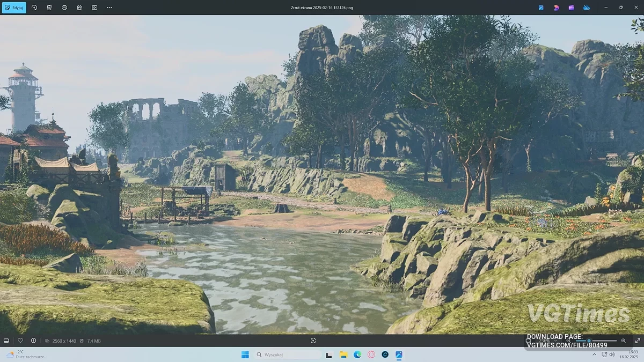Show file information with the info icon
Image resolution: width=644 pixels, height=362 pixels.
[x=34, y=341]
